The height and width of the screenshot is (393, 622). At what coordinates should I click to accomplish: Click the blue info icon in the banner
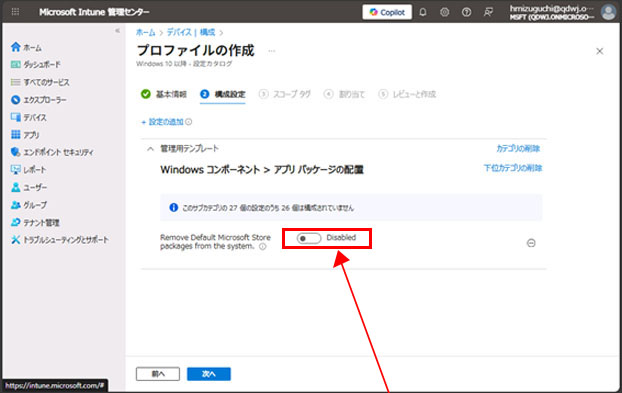coord(173,207)
